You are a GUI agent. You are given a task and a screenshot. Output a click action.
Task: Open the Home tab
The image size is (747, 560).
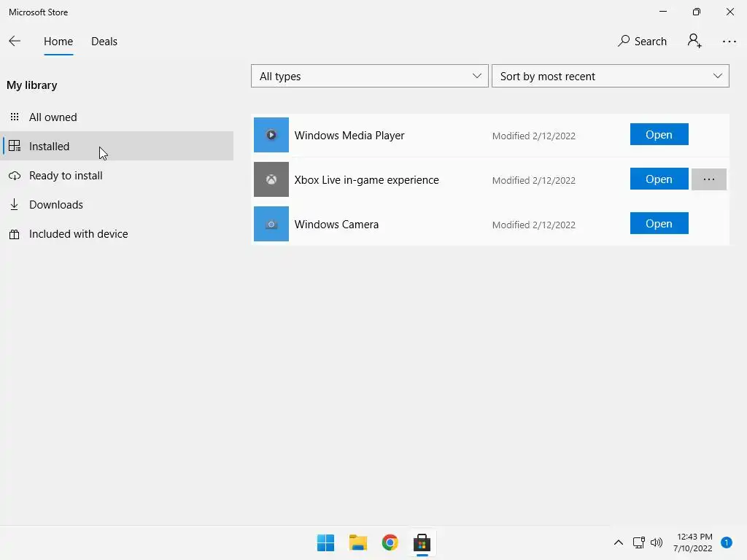[x=58, y=42]
